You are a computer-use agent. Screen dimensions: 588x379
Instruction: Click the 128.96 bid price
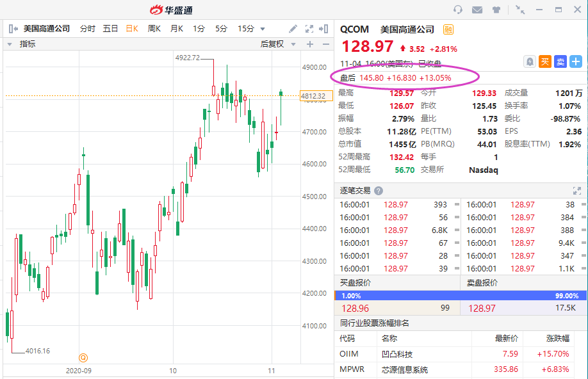pos(355,308)
